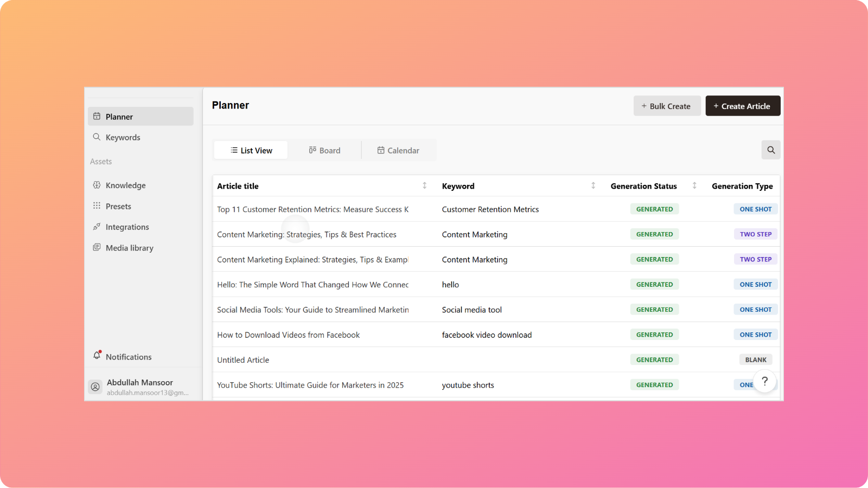Toggle sort on Generation Status column
Image resolution: width=868 pixels, height=488 pixels.
pos(694,185)
